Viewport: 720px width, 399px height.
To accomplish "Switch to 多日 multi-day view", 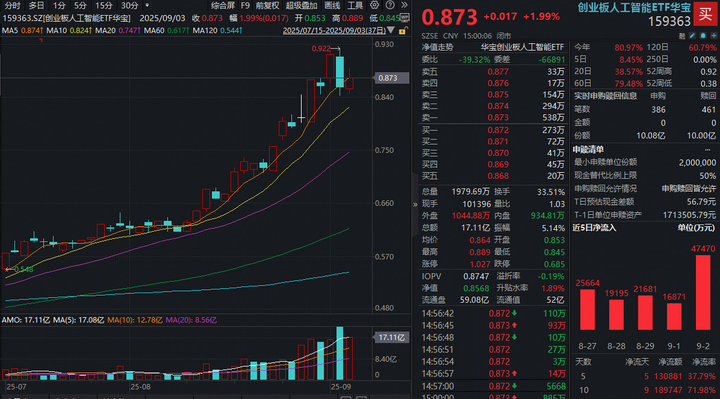I will (x=36, y=6).
